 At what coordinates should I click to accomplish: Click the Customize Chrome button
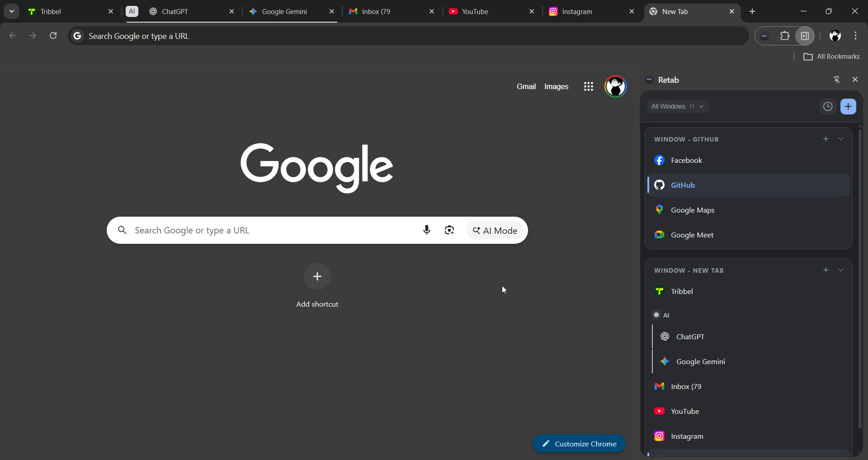(579, 443)
